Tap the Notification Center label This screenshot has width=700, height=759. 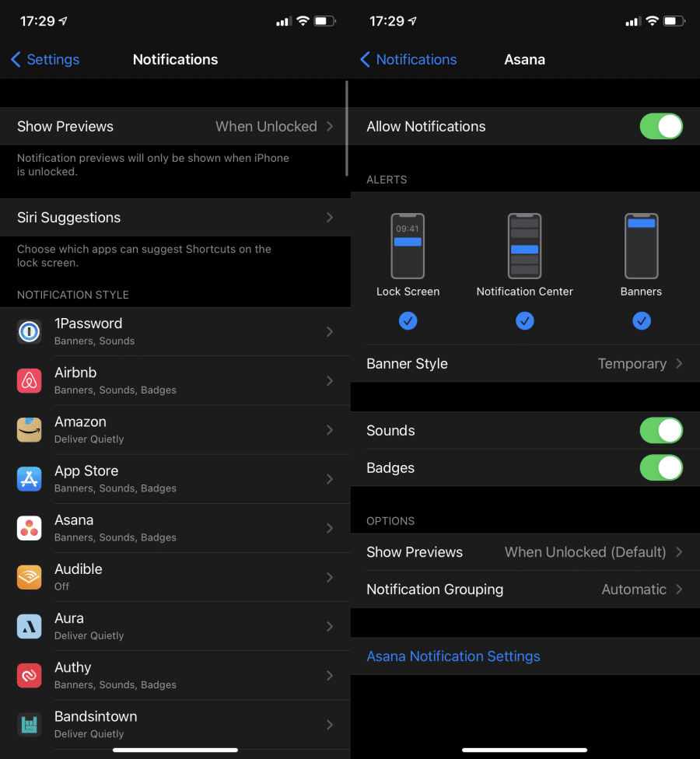click(x=525, y=292)
